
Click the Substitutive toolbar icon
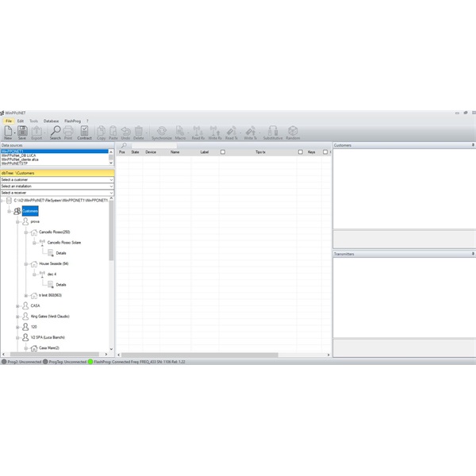tap(272, 131)
